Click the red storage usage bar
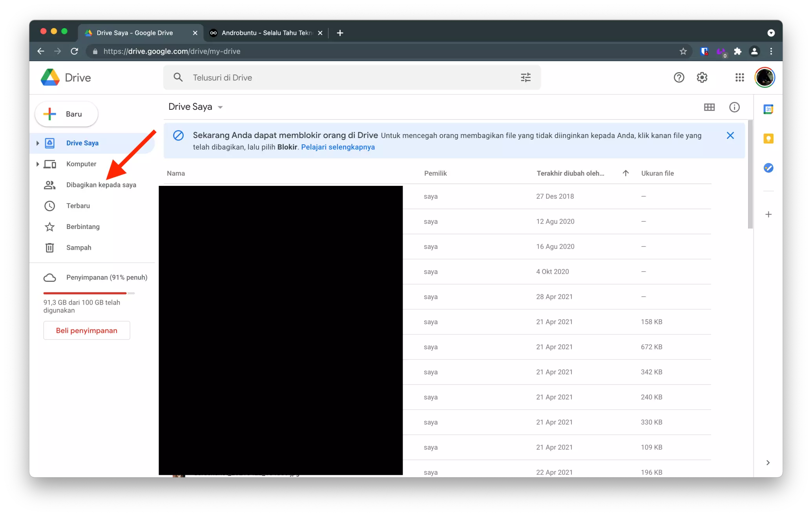Viewport: 812px width, 516px height. point(84,293)
